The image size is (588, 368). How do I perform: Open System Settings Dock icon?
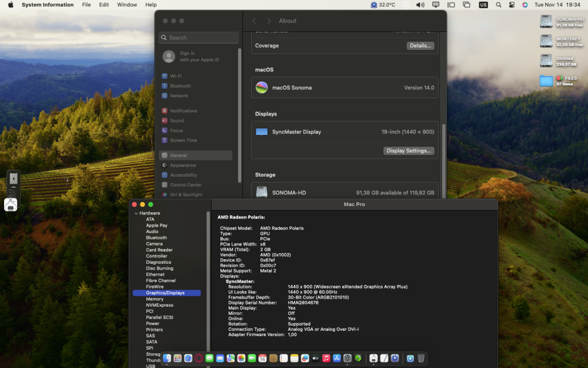[348, 358]
